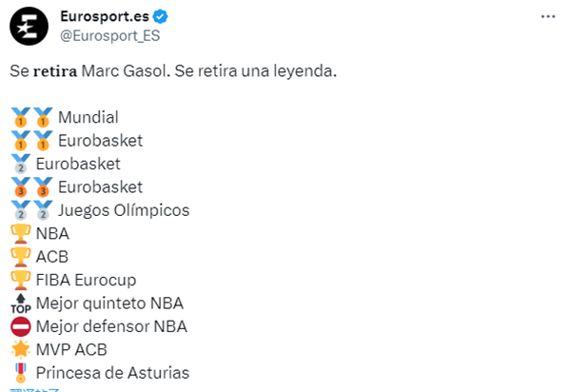Select the single silver medal beside Eurobasket
This screenshot has width=571, height=392.
pos(21,164)
